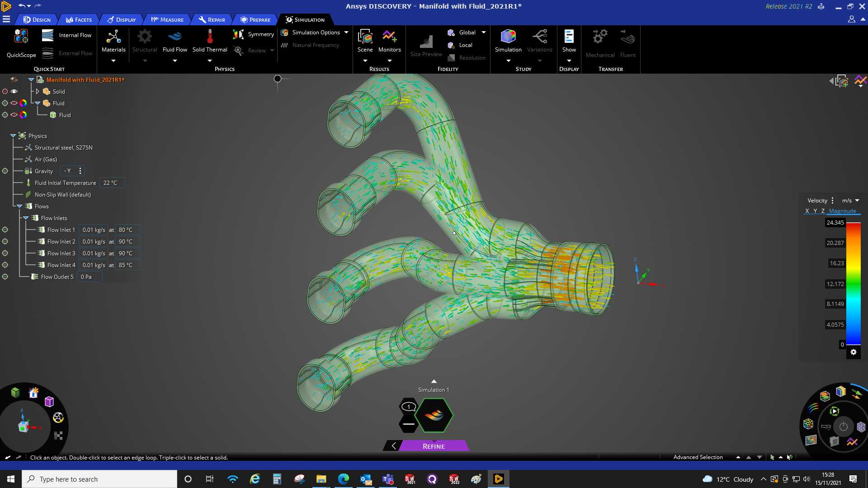The image size is (868, 488).
Task: Click the user account icon
Action: pyautogui.click(x=851, y=19)
